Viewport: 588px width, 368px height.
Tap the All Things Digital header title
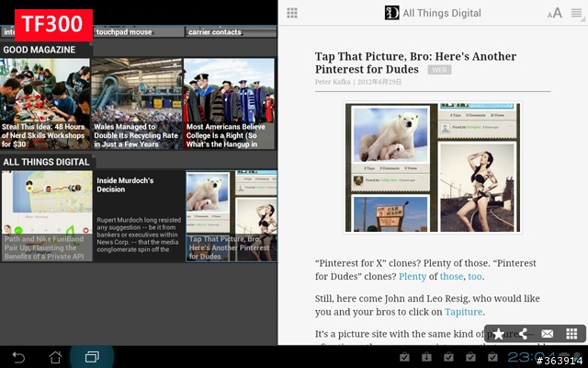coord(442,13)
